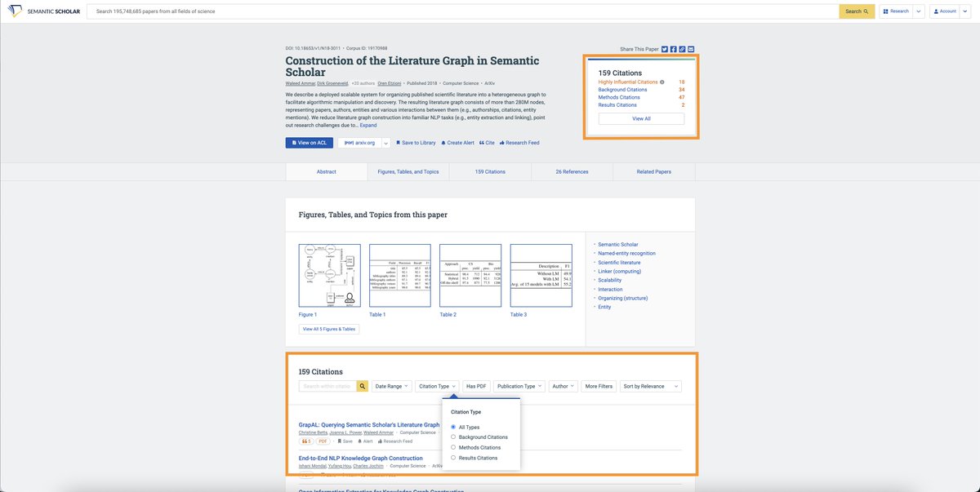
Task: Open the Table 2 thumbnail
Action: [x=470, y=275]
